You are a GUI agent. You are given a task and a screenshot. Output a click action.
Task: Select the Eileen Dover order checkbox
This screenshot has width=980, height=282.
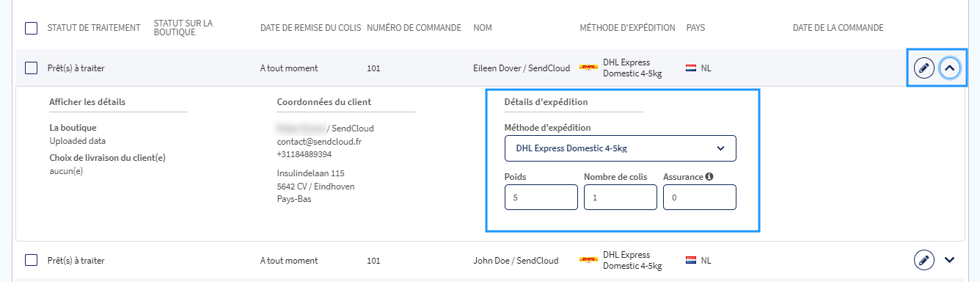(31, 68)
